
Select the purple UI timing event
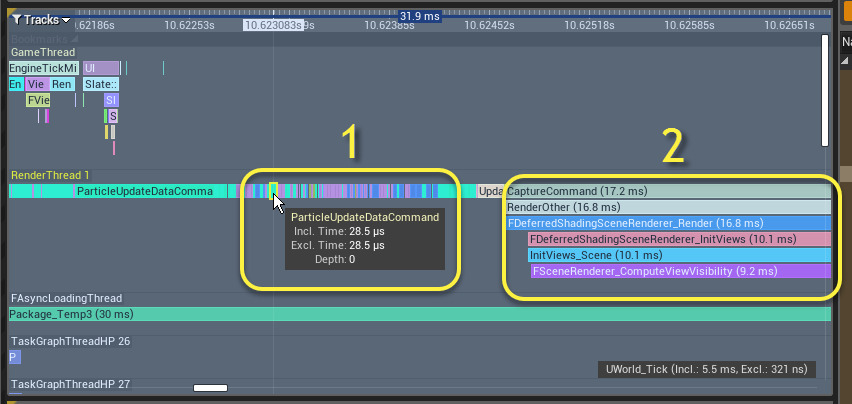[x=101, y=68]
